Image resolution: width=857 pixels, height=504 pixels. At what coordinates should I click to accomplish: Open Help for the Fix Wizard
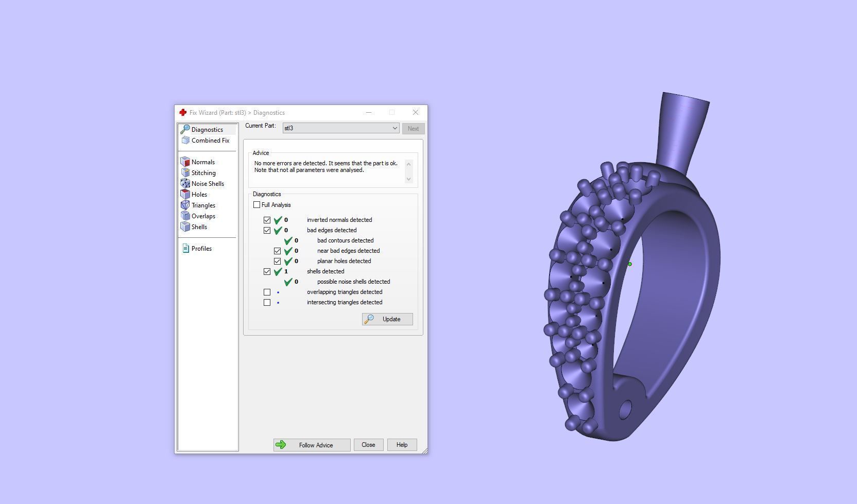tap(402, 445)
